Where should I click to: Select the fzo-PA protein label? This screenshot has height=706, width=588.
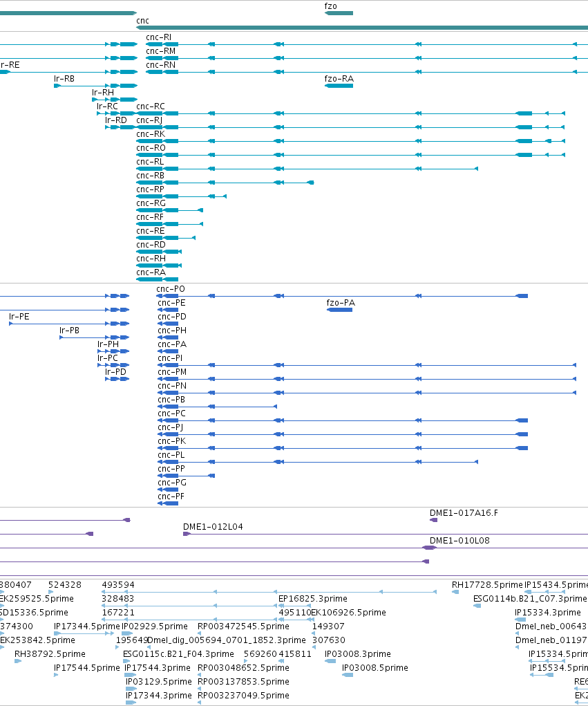[x=341, y=303]
